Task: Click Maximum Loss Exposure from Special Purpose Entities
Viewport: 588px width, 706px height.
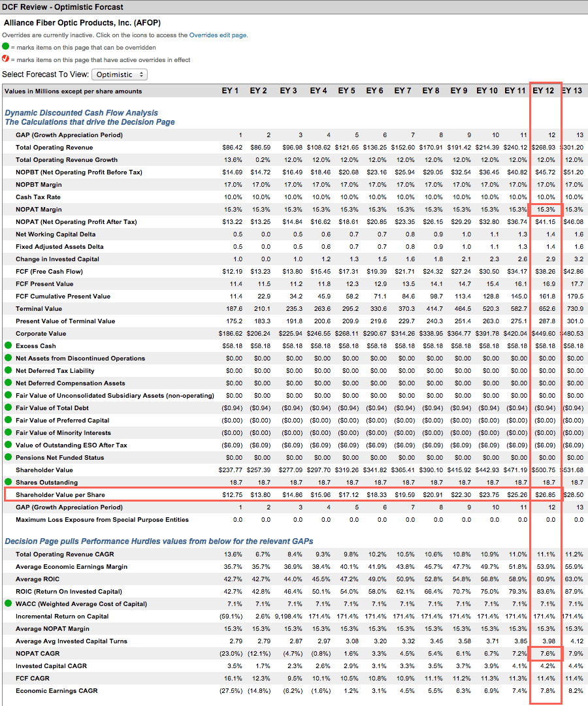Action: click(103, 519)
